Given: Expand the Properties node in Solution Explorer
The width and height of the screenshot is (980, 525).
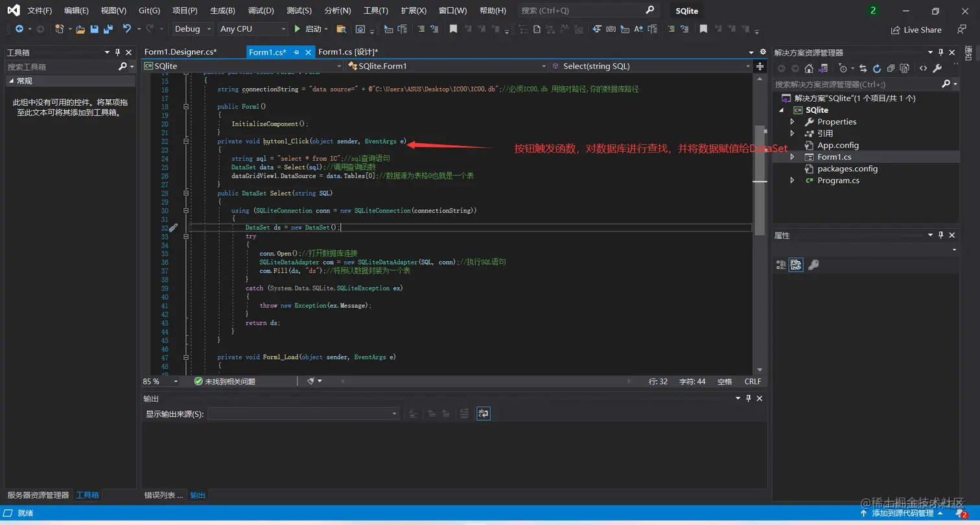Looking at the screenshot, I should [x=792, y=122].
